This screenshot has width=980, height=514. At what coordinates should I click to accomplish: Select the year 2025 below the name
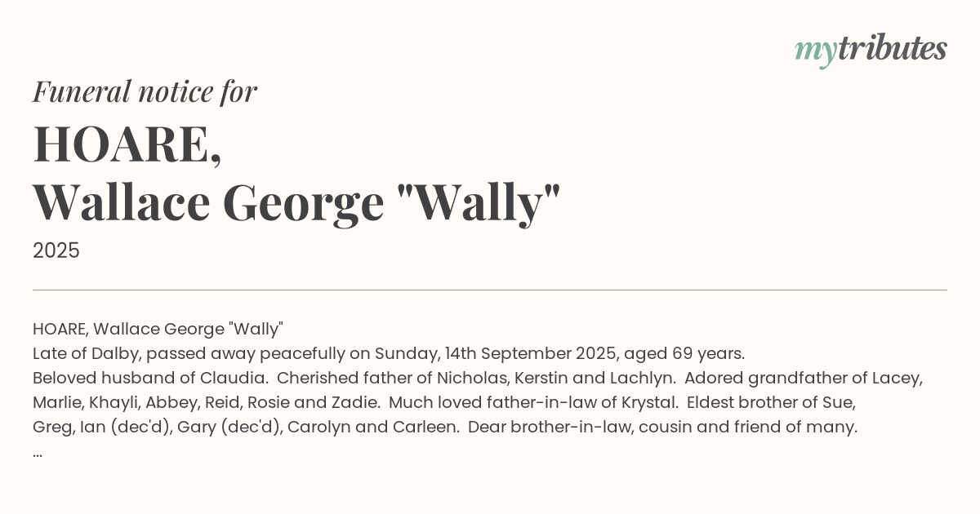click(x=56, y=250)
